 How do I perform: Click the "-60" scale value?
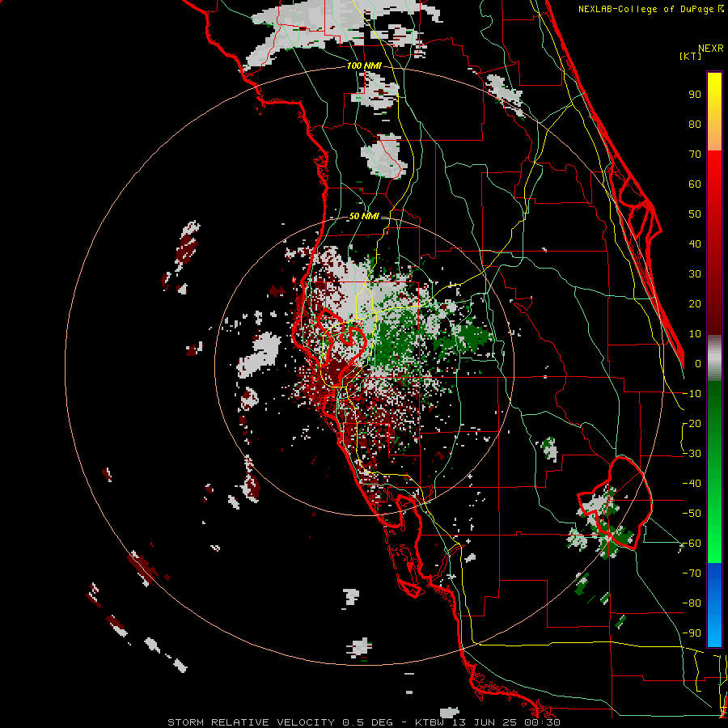[692, 544]
